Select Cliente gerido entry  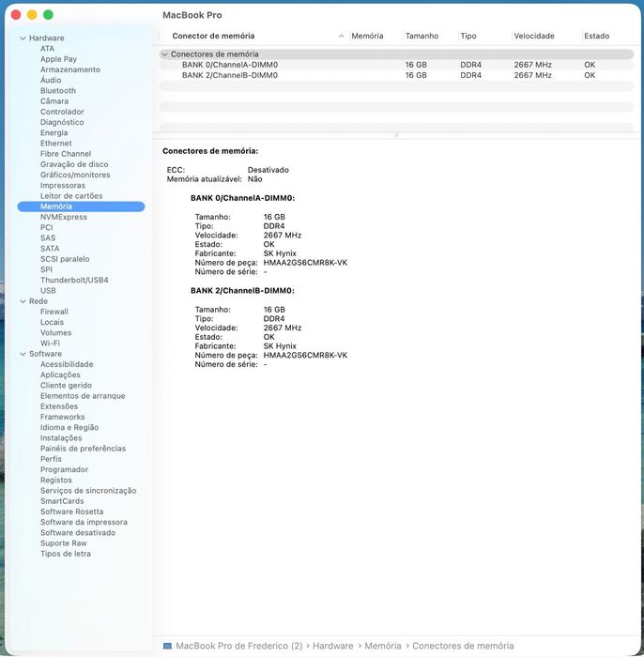pyautogui.click(x=66, y=385)
